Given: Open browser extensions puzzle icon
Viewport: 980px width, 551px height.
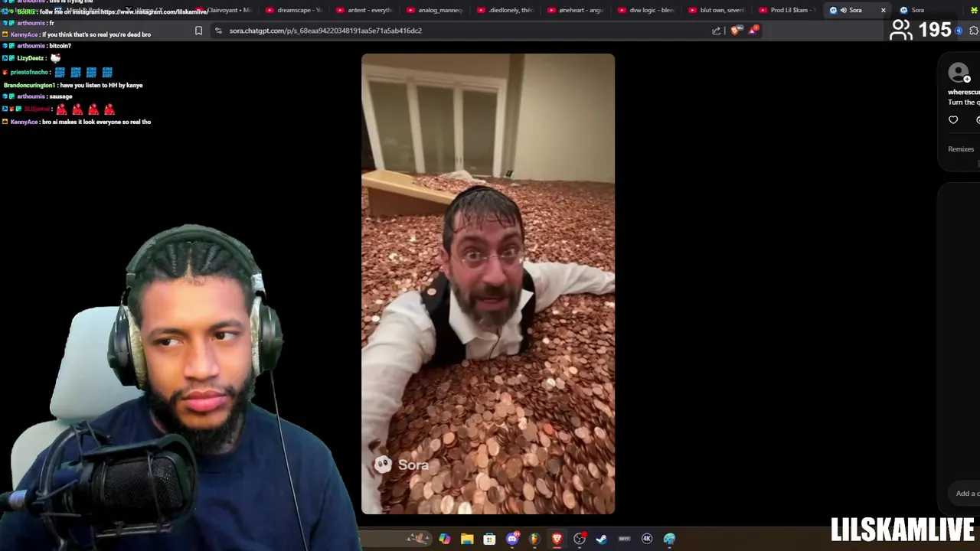Looking at the screenshot, I should [x=974, y=31].
